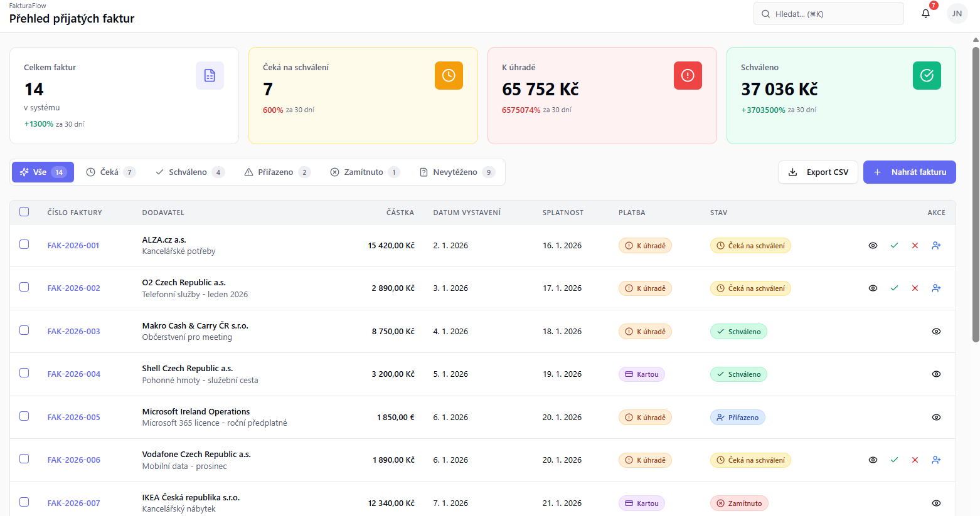This screenshot has width=980, height=516.
Task: View details of invoice FAK-2026-001
Action: click(873, 246)
